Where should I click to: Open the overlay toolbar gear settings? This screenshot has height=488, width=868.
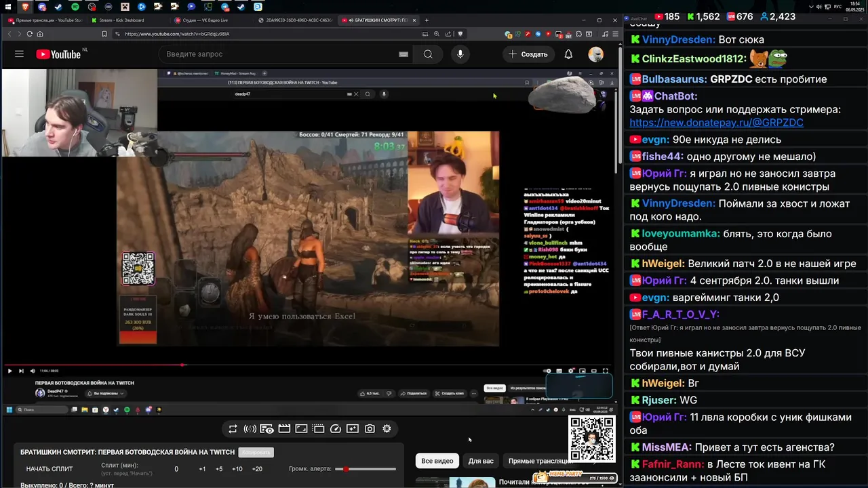click(x=387, y=429)
